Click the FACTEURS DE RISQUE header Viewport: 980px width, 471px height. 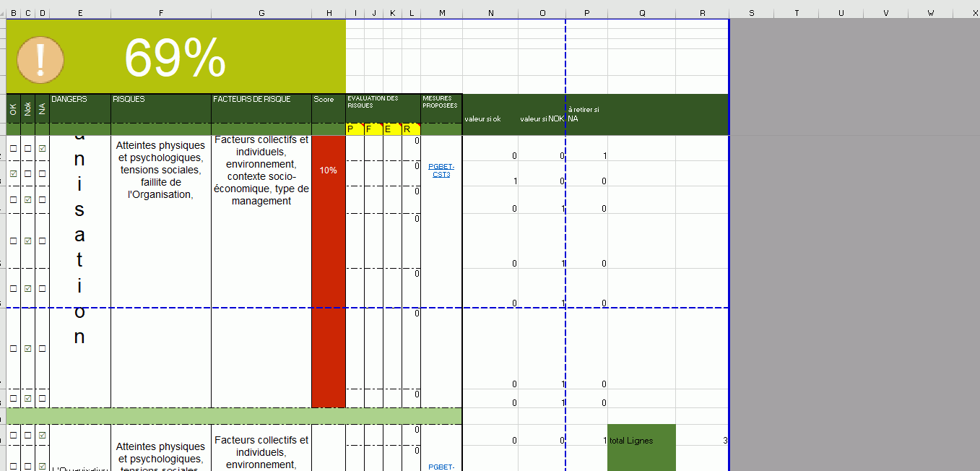pos(261,100)
